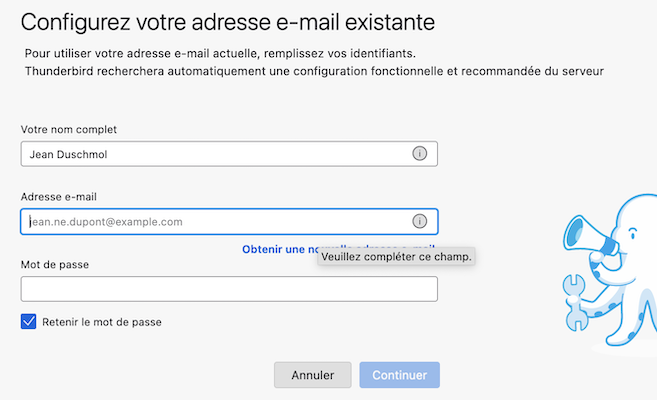Focus the Votre nom complet input containing Jean Duschmol

click(x=229, y=154)
